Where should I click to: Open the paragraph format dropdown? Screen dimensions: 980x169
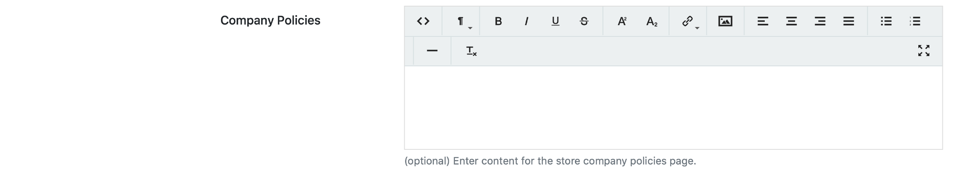461,21
